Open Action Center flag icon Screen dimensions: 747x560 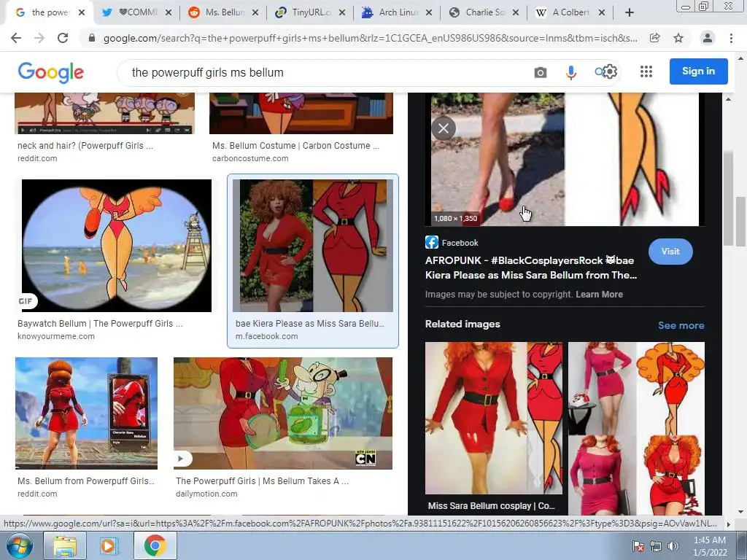[638, 546]
